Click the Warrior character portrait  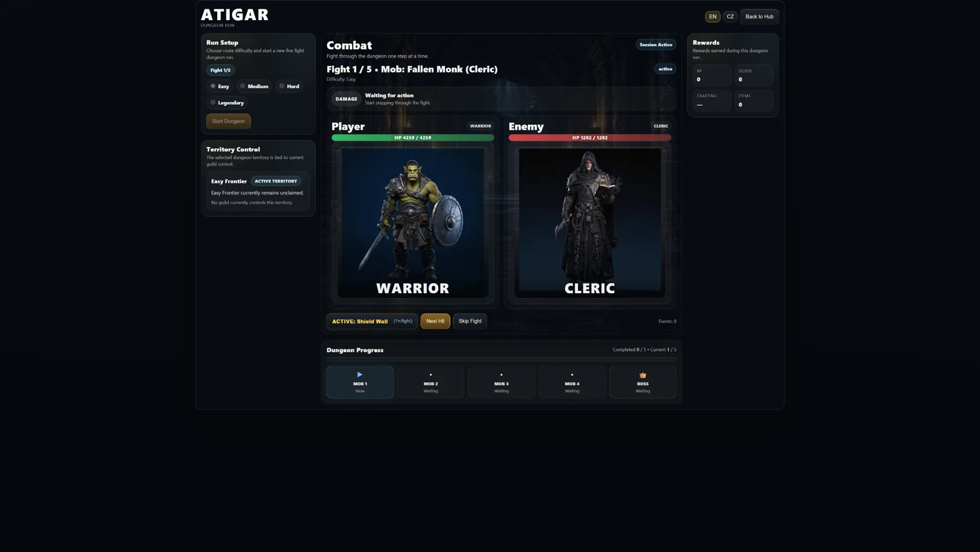tap(413, 222)
